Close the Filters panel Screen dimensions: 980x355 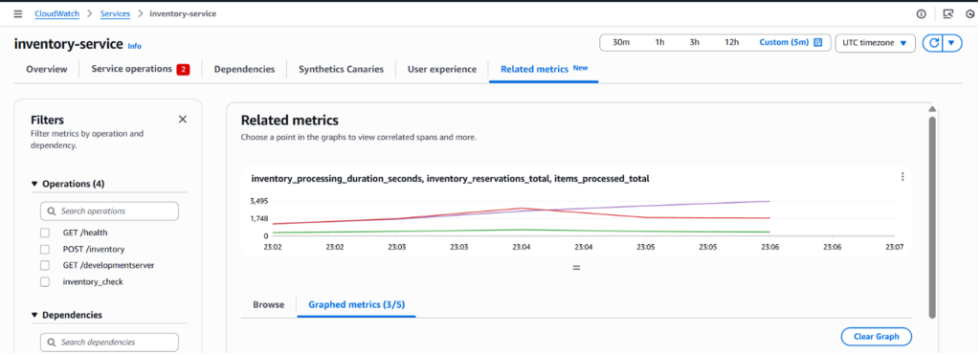pyautogui.click(x=183, y=120)
